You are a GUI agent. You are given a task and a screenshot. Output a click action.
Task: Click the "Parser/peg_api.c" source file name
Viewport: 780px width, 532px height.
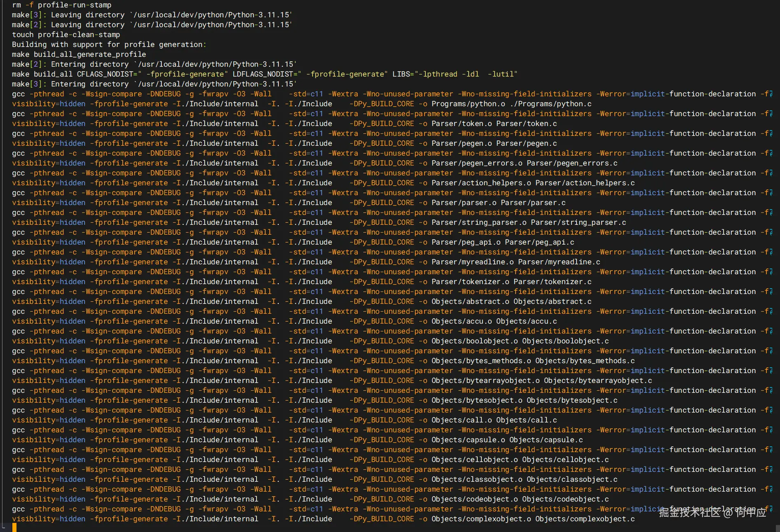click(539, 242)
